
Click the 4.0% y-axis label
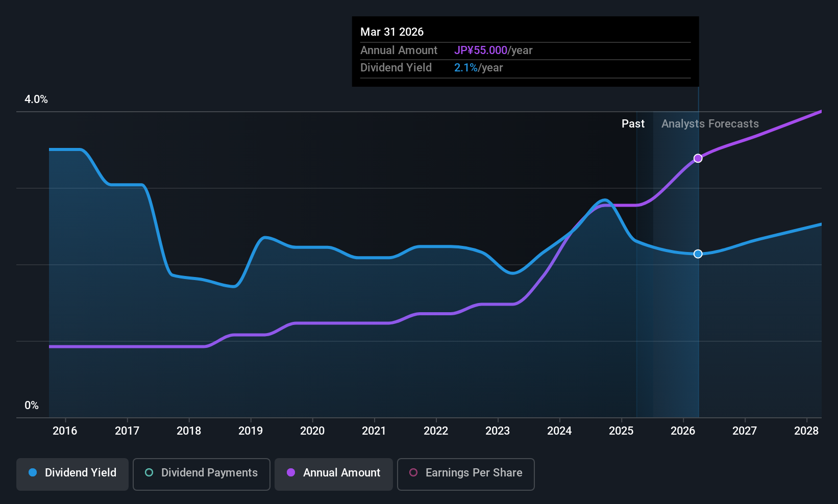(36, 99)
